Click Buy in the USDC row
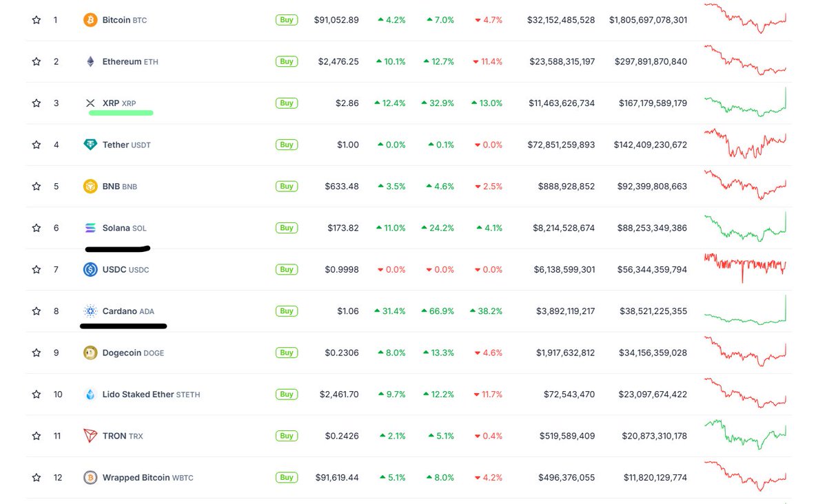 287,270
